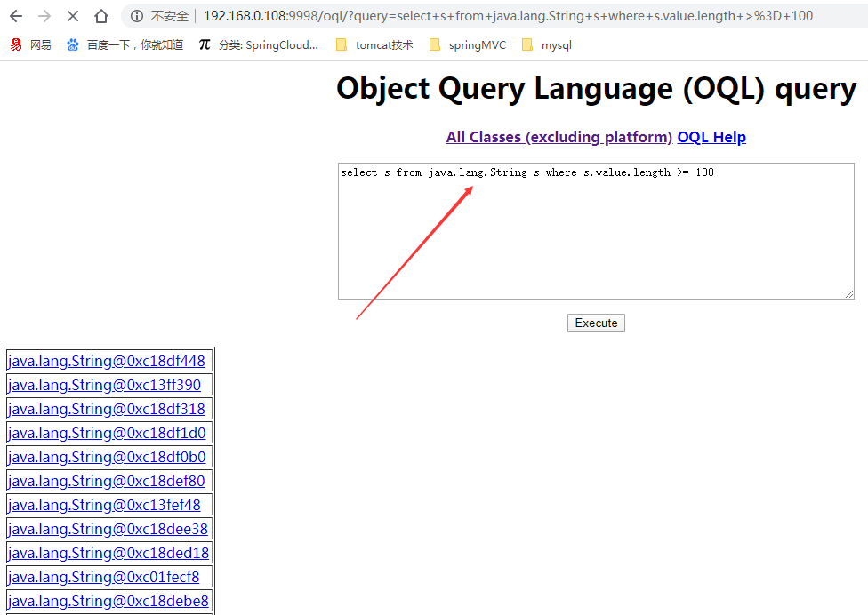Open the tomcat技术 bookmark folder
The width and height of the screenshot is (868, 615).
tap(374, 44)
